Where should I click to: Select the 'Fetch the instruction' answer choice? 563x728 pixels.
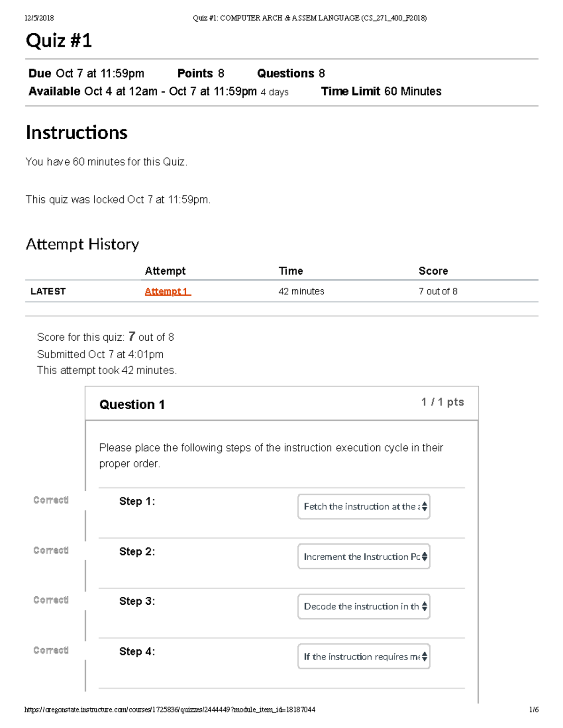(x=361, y=506)
